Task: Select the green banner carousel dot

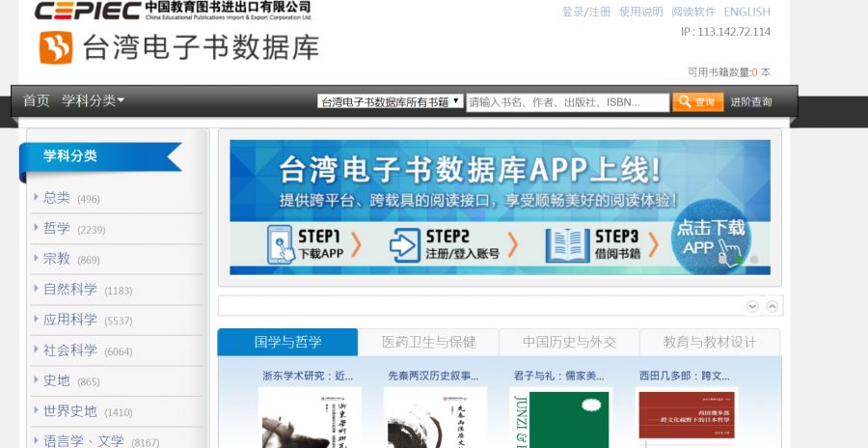Action: 739,260
